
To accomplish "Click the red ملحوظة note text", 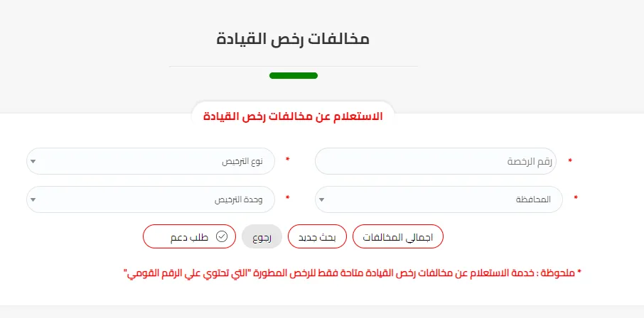I will click(x=352, y=273).
